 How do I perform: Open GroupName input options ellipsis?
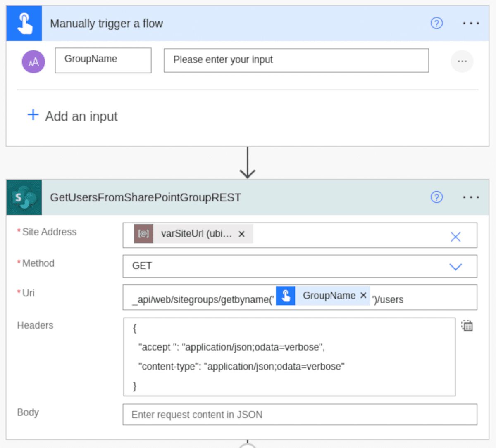coord(462,62)
